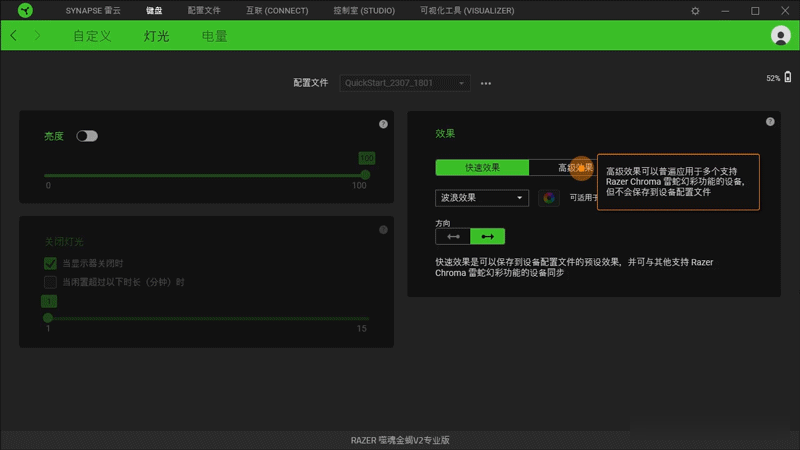This screenshot has height=450, width=800.
Task: Click the battery status icon
Action: [x=788, y=77]
